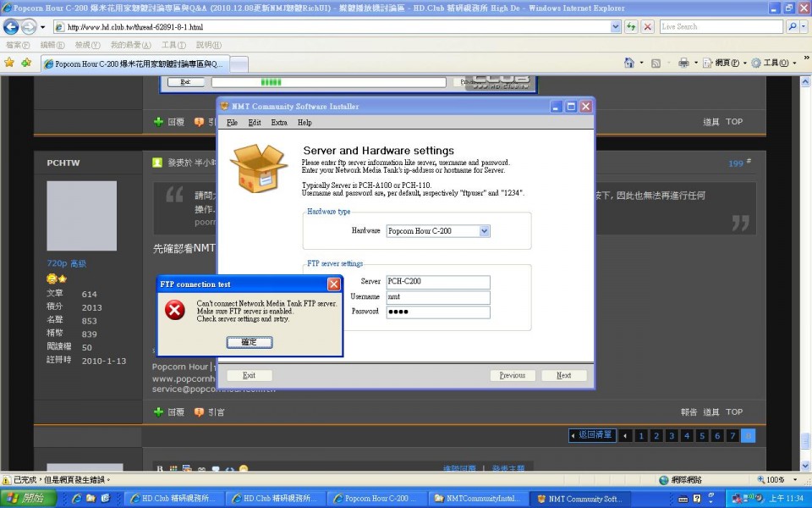Click the error warning icon in status bar
Image resolution: width=812 pixels, height=508 pixels.
(x=7, y=480)
